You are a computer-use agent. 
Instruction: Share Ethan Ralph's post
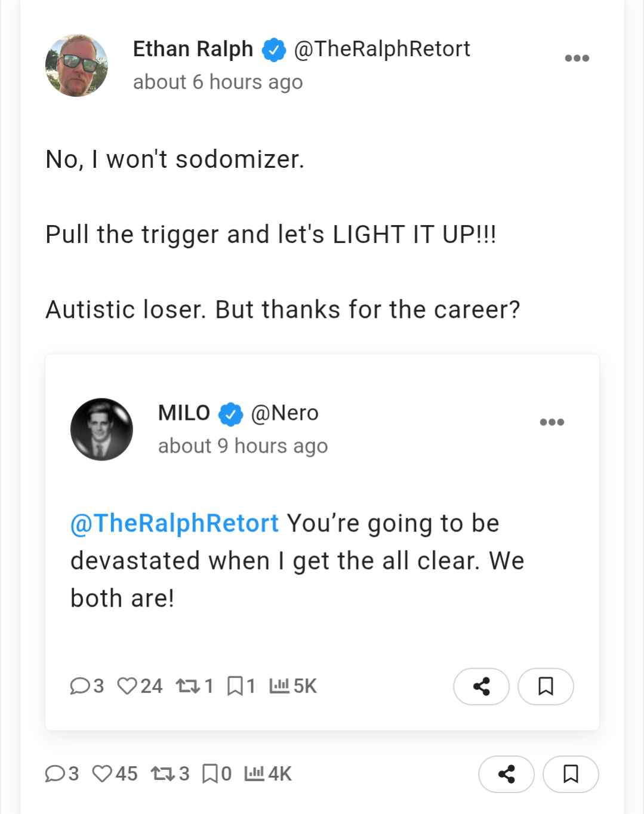pyautogui.click(x=506, y=774)
